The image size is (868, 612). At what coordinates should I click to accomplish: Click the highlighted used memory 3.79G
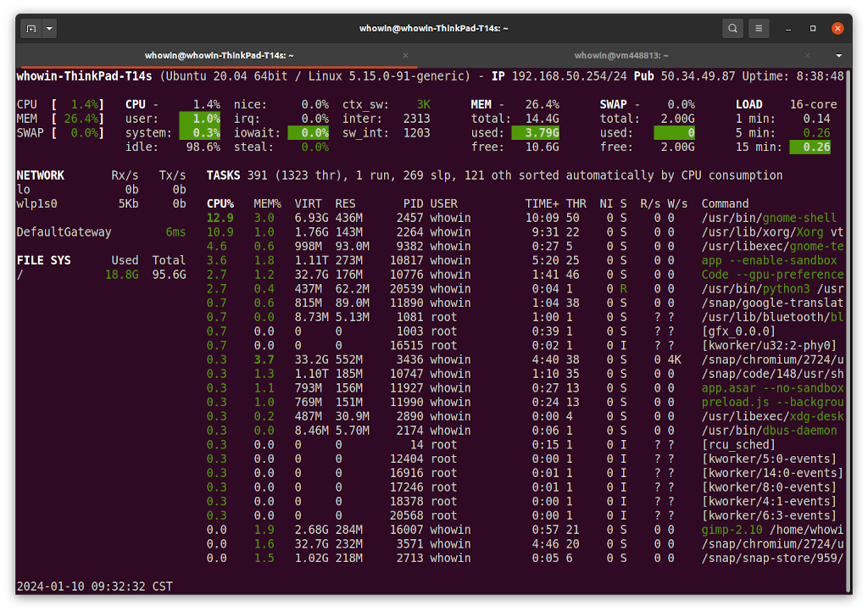(x=536, y=133)
